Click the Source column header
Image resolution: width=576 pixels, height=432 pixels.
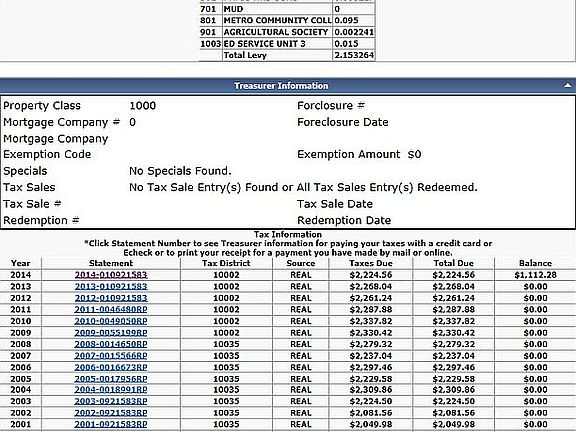tap(300, 263)
